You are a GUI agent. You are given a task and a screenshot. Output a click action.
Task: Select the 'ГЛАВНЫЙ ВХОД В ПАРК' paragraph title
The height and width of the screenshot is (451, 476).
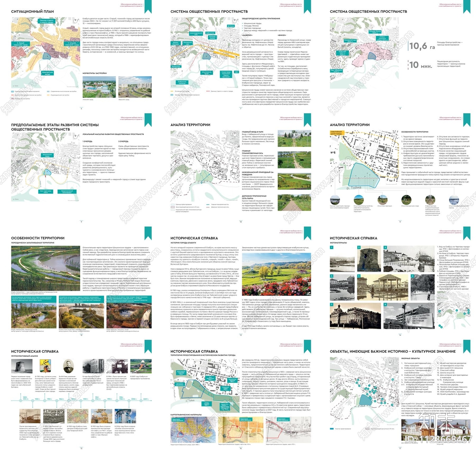tap(253, 132)
